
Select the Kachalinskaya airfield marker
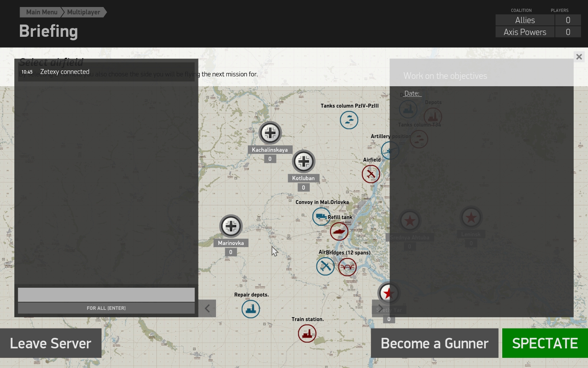click(x=270, y=133)
